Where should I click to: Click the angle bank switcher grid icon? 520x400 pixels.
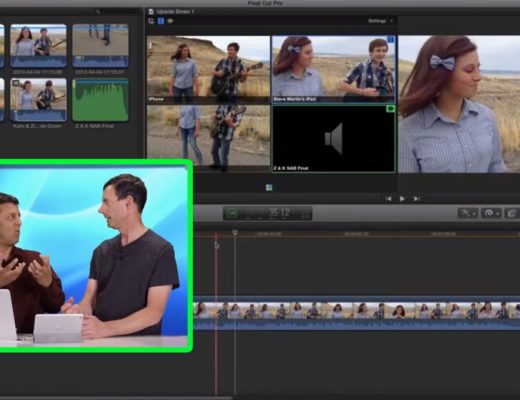(x=269, y=188)
